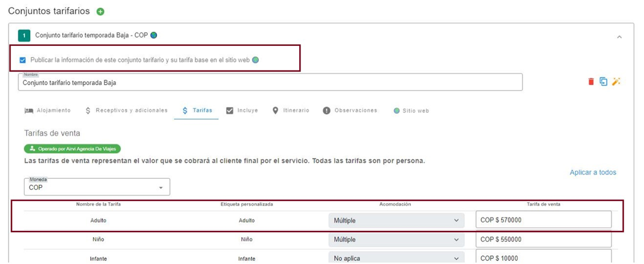The image size is (644, 264).
Task: Switch to the Alojamiento tab
Action: pos(47,111)
